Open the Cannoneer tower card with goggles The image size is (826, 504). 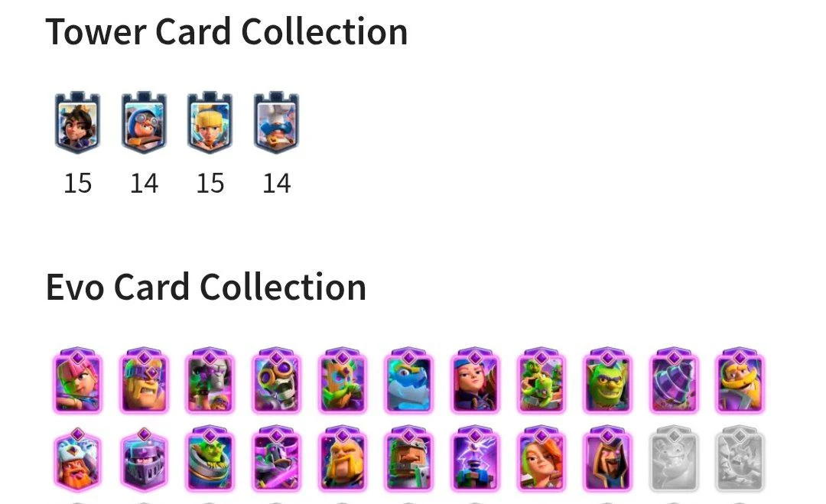click(144, 122)
